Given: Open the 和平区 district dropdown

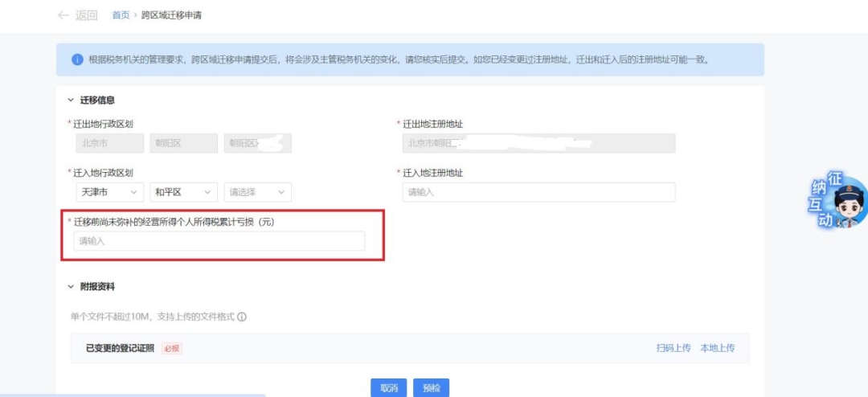Looking at the screenshot, I should (184, 192).
